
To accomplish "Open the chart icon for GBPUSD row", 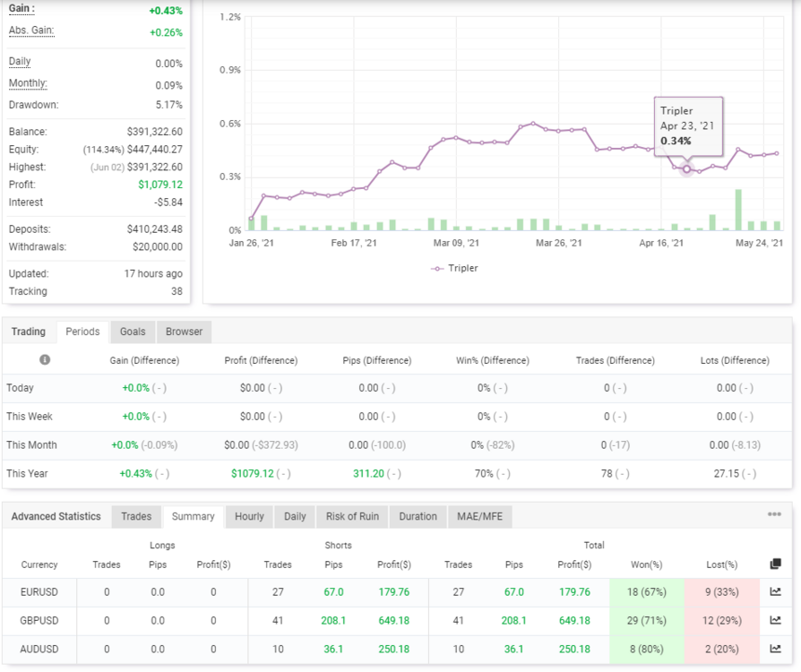I will click(x=775, y=620).
